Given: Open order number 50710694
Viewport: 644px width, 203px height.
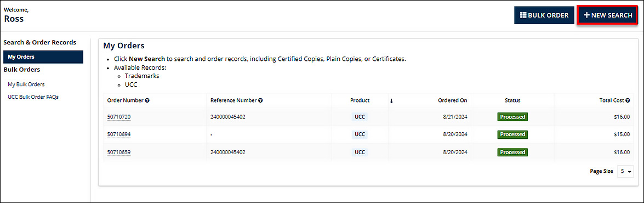Looking at the screenshot, I should coord(119,134).
